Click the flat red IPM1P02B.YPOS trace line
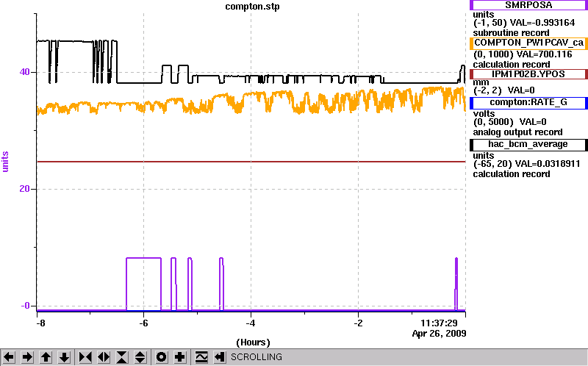588x366 pixels. (x=251, y=162)
